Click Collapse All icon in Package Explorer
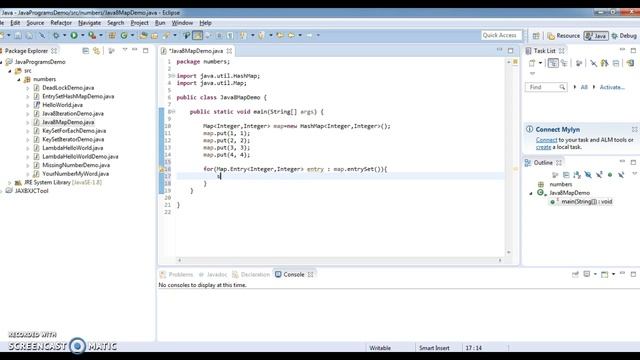 coord(85,51)
